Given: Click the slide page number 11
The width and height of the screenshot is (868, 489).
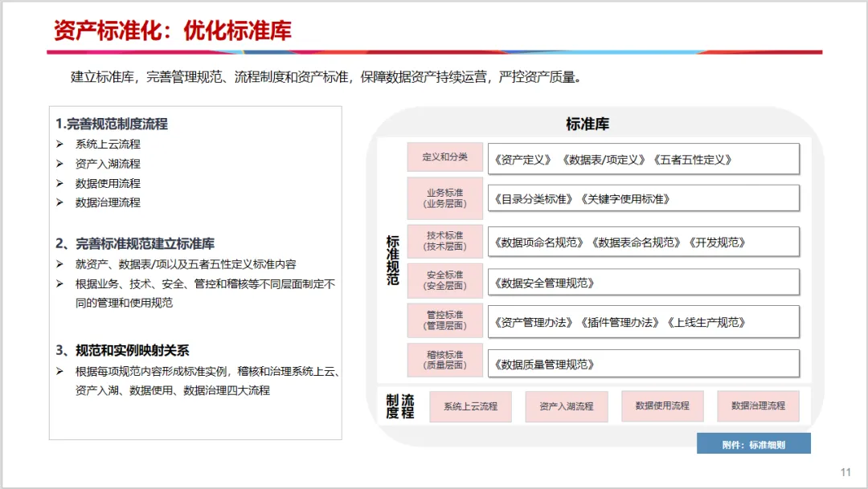Looking at the screenshot, I should click(845, 472).
